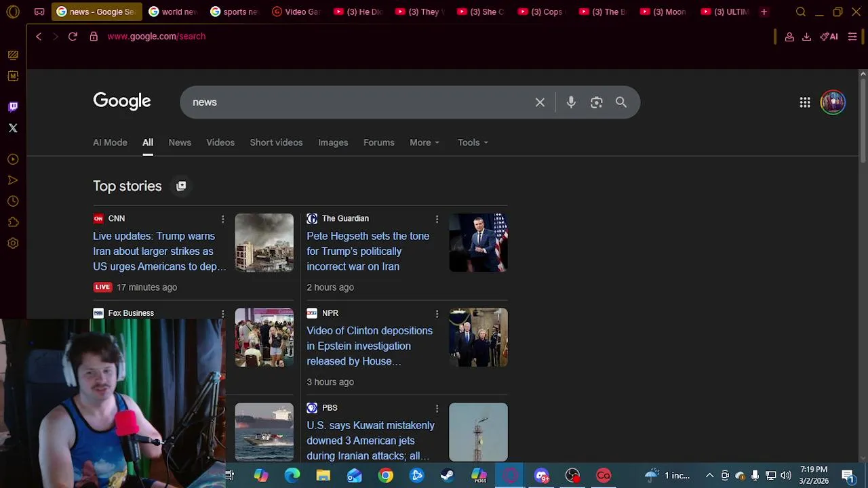Image resolution: width=868 pixels, height=488 pixels.
Task: Click the icon beside Top stories heading
Action: tap(181, 186)
